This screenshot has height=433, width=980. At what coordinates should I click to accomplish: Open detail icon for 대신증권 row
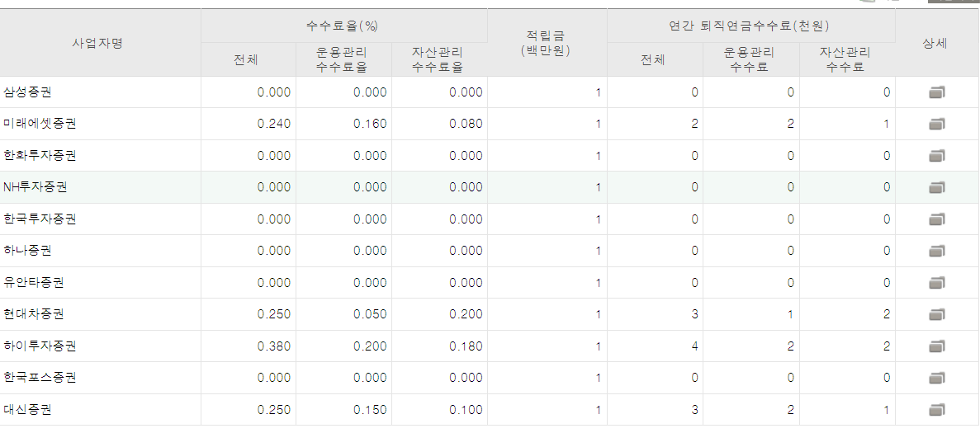(x=936, y=411)
